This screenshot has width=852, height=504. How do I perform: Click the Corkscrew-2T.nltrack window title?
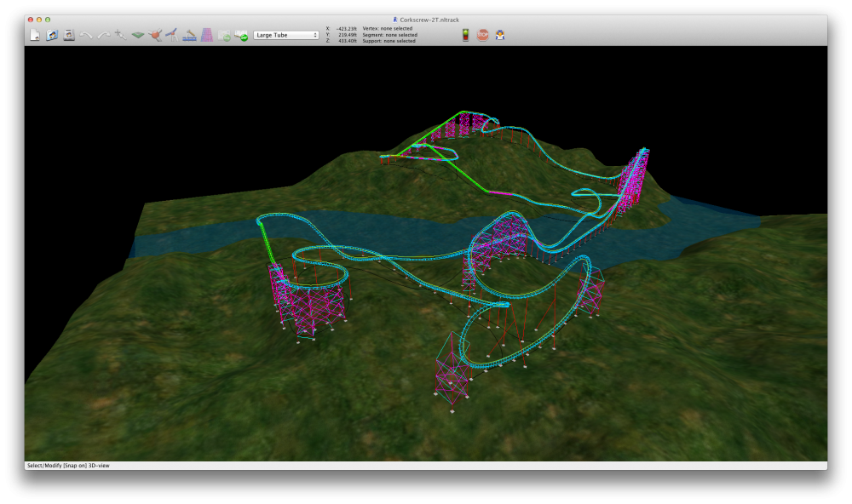429,19
